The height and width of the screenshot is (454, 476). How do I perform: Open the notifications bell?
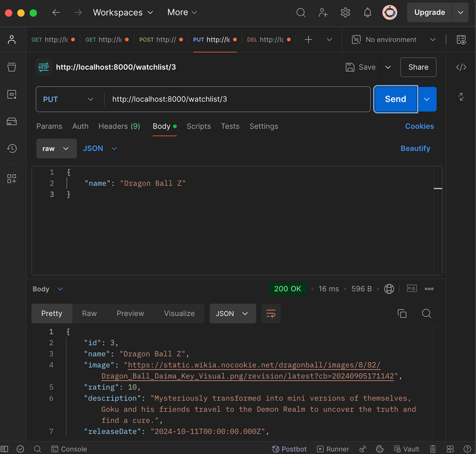(x=367, y=12)
